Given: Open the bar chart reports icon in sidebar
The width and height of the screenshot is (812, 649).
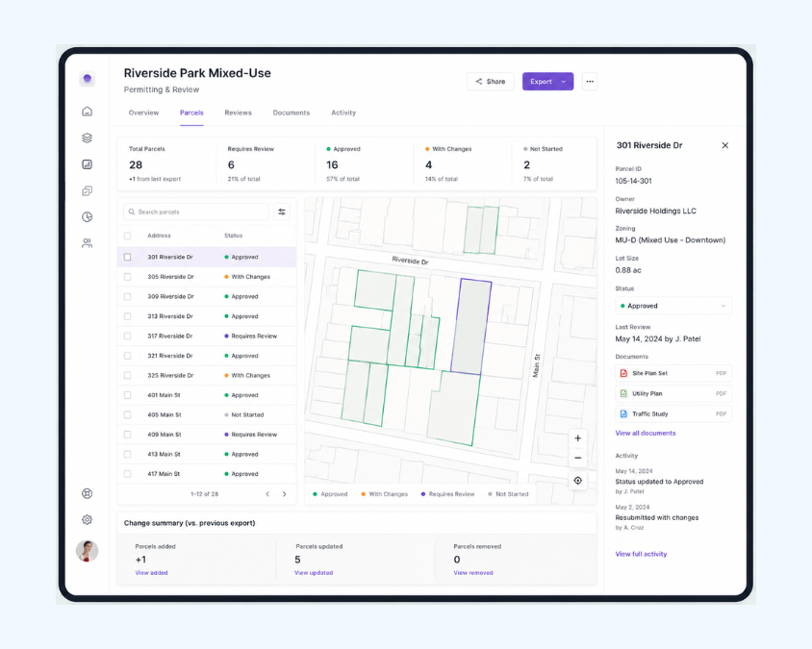Looking at the screenshot, I should click(87, 164).
